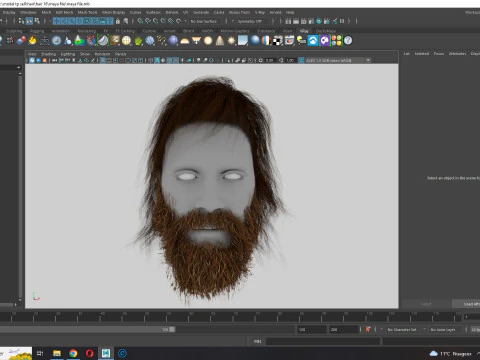480x360 pixels.
Task: Click the Open Render View clapperboard icon
Action: 288,21
